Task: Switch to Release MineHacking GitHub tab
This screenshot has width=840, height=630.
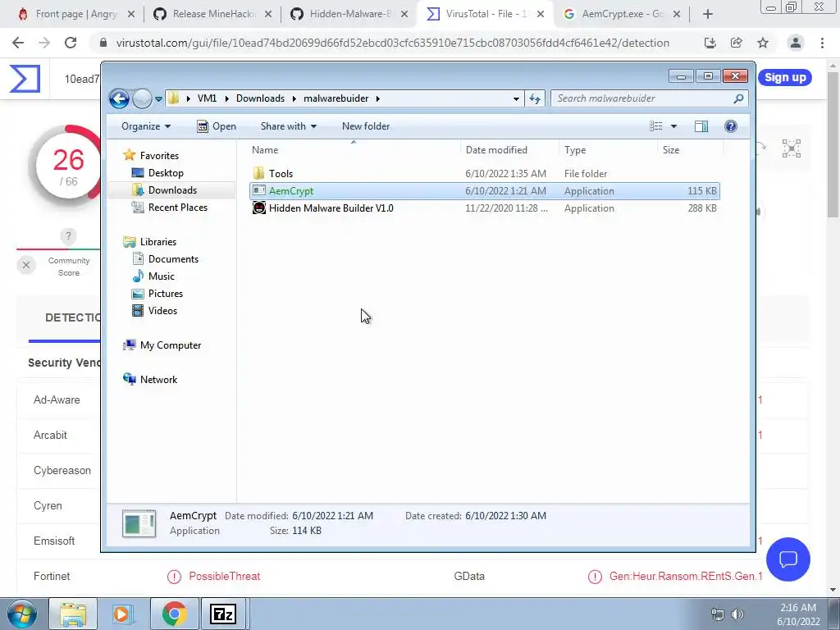Action: (x=213, y=14)
